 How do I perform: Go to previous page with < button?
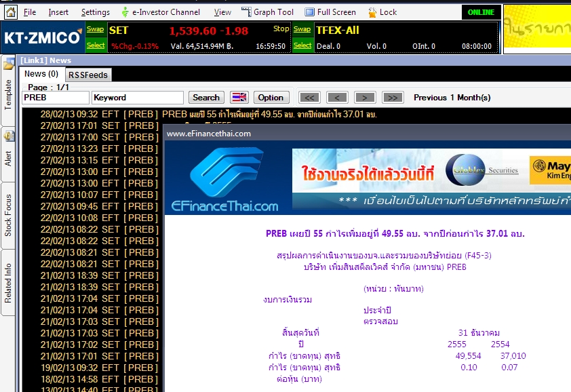pos(337,98)
